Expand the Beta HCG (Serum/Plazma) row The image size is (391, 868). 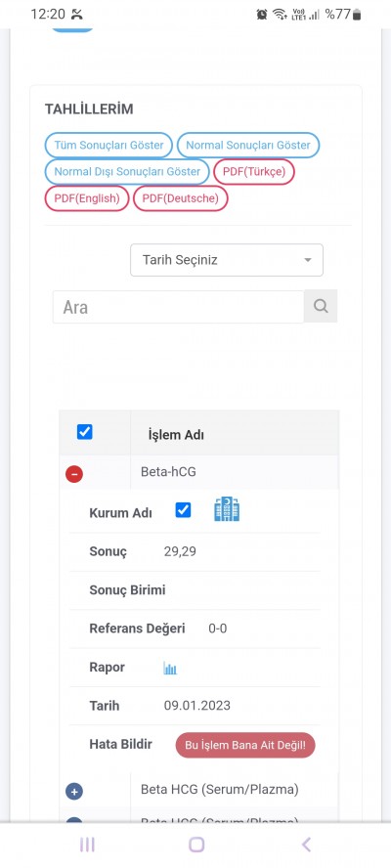click(74, 791)
